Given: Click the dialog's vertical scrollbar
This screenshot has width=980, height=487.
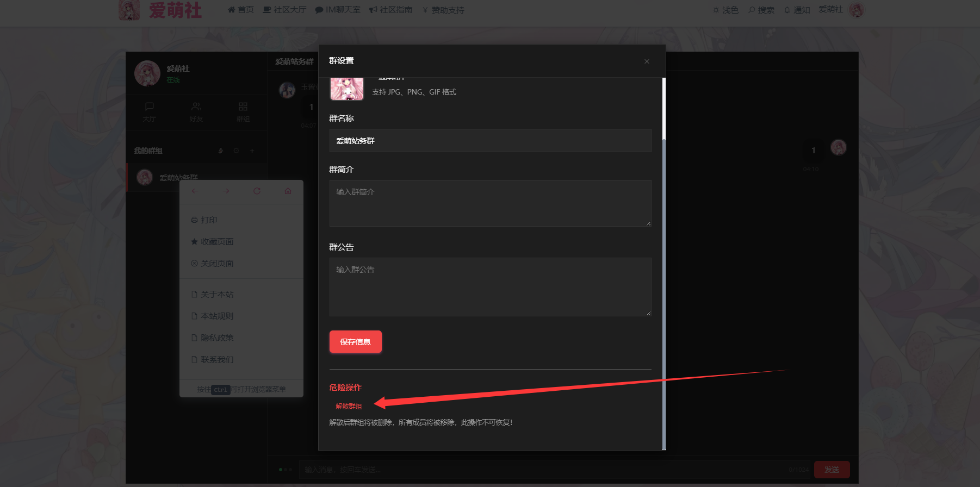Looking at the screenshot, I should [x=663, y=272].
